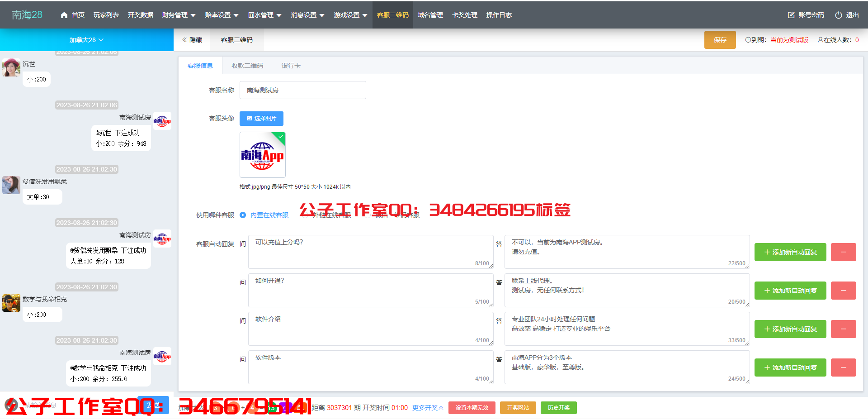Switch to 客服信息 tab
This screenshot has width=868, height=420.
coord(200,66)
